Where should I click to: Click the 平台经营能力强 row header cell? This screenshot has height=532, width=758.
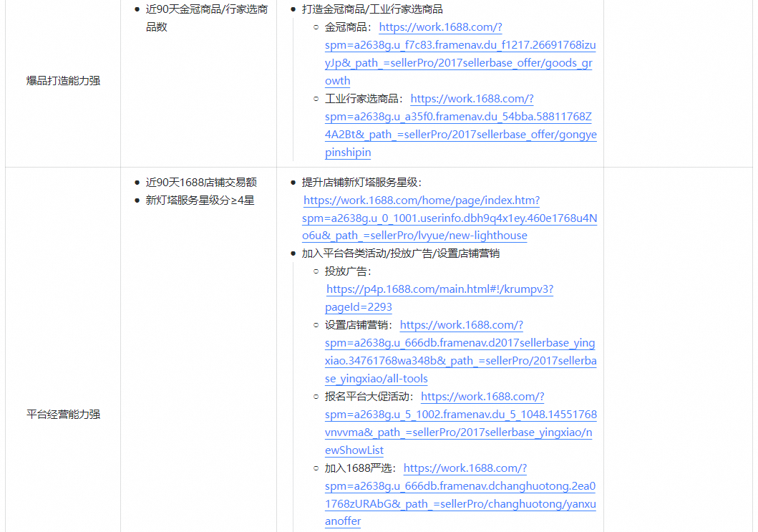click(x=63, y=415)
